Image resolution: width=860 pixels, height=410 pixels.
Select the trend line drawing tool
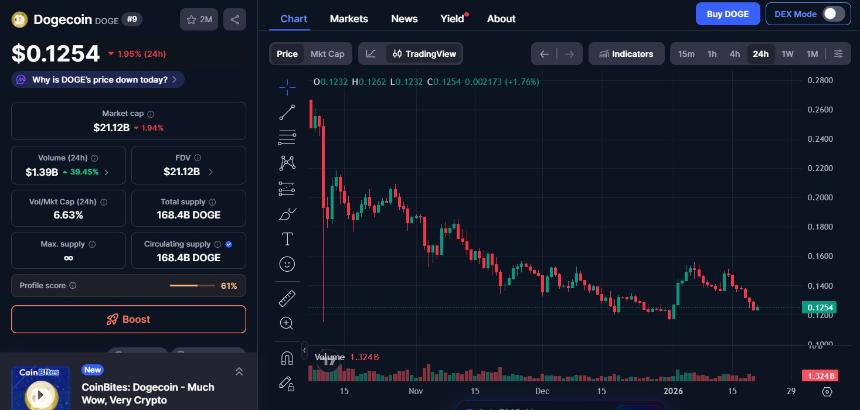click(x=287, y=112)
